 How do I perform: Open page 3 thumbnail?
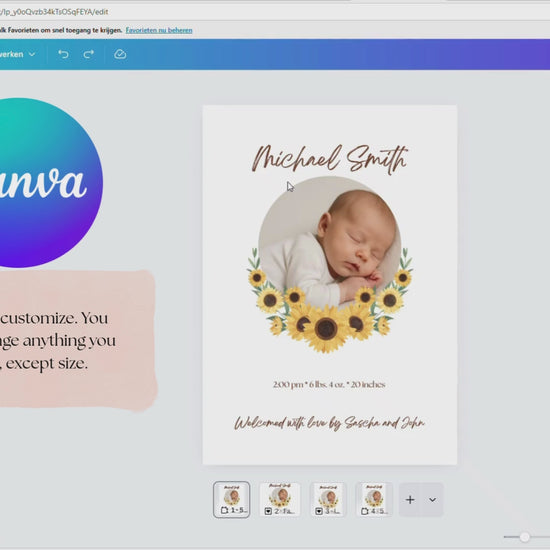(328, 499)
